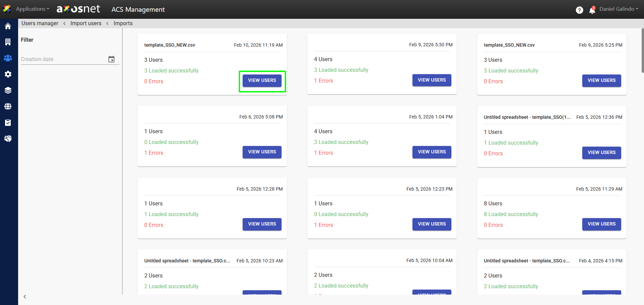
Task: Go to Import users breadcrumb
Action: coord(86,23)
